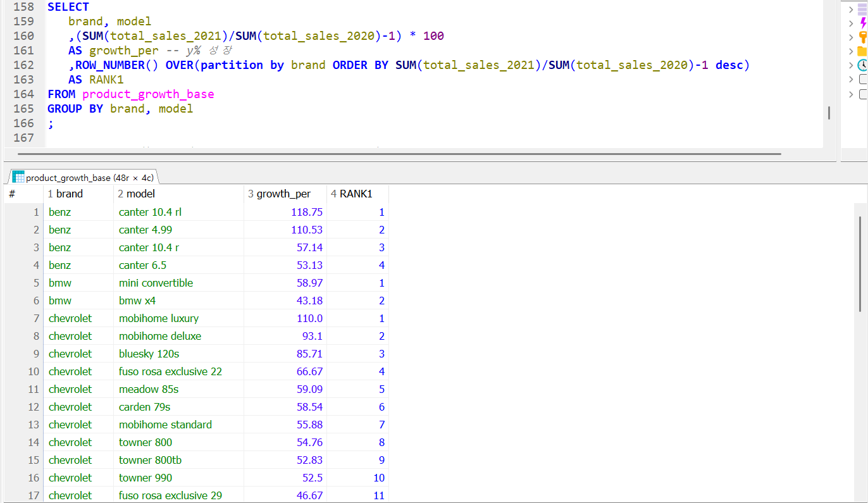Select the 'mobihome deluxe' model cell
The width and height of the screenshot is (868, 503).
(178, 336)
